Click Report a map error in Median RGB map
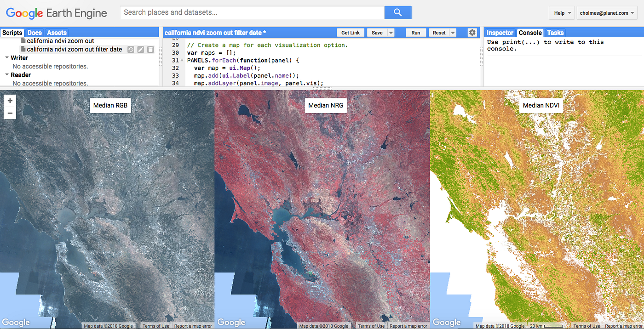Screen dimensions: 644x329 [193, 326]
